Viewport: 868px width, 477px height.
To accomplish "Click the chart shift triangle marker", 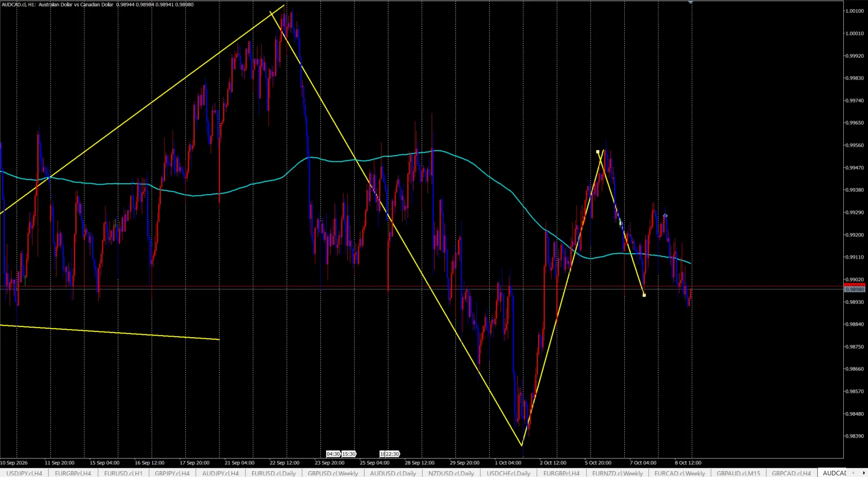I will click(x=690, y=2).
